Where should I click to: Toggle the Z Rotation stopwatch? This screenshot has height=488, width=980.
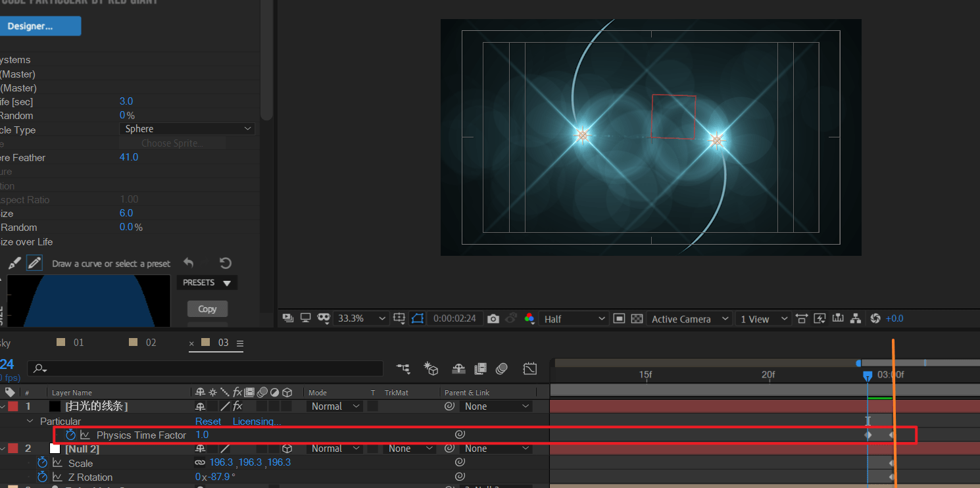pos(42,477)
